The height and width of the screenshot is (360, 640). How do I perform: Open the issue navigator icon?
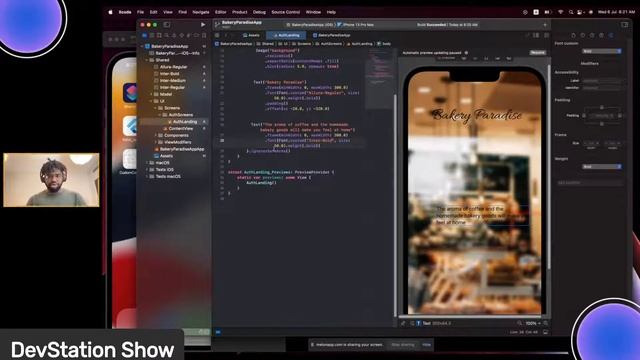[174, 36]
